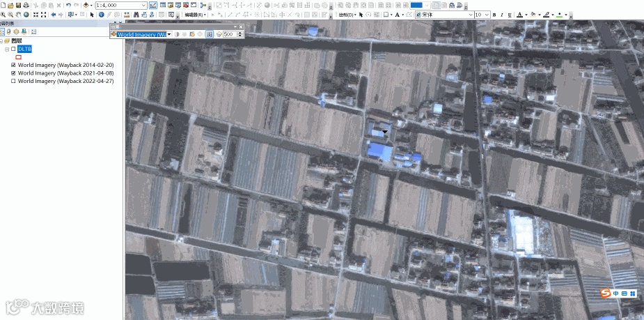Select the Identify tool
The image size is (644, 320).
click(x=101, y=15)
